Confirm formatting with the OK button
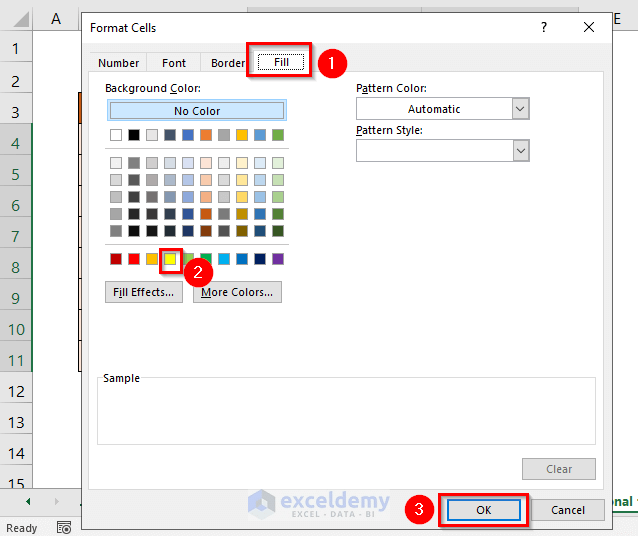 tap(484, 510)
